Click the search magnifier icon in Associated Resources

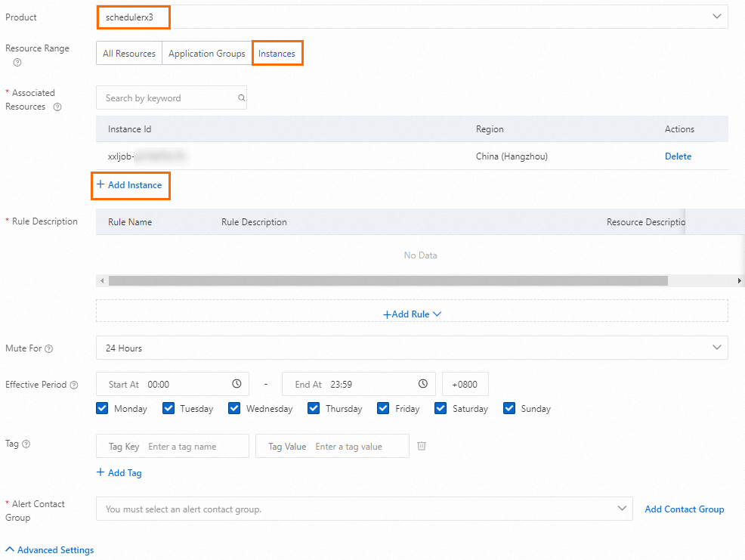(242, 98)
